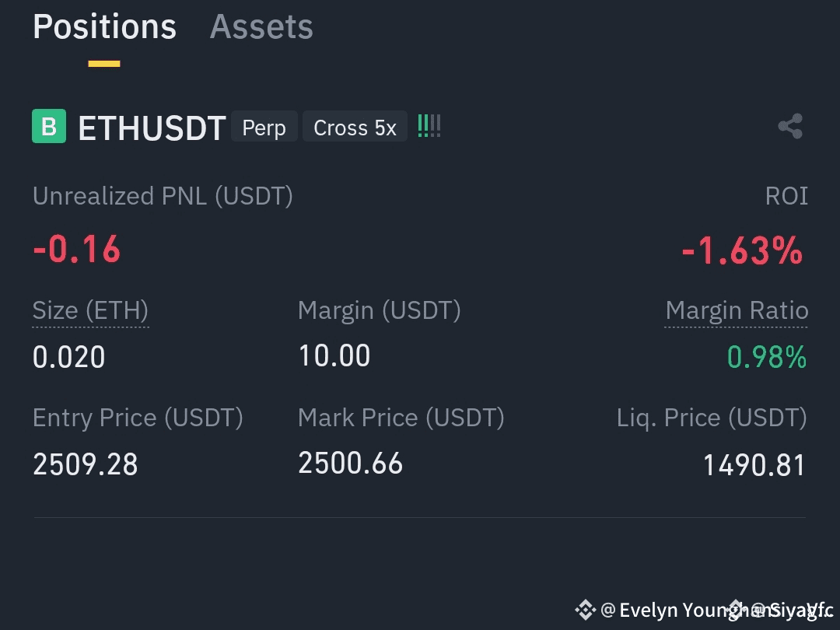Click the underlined Size (ETH) label
This screenshot has height=630, width=840.
coord(90,311)
